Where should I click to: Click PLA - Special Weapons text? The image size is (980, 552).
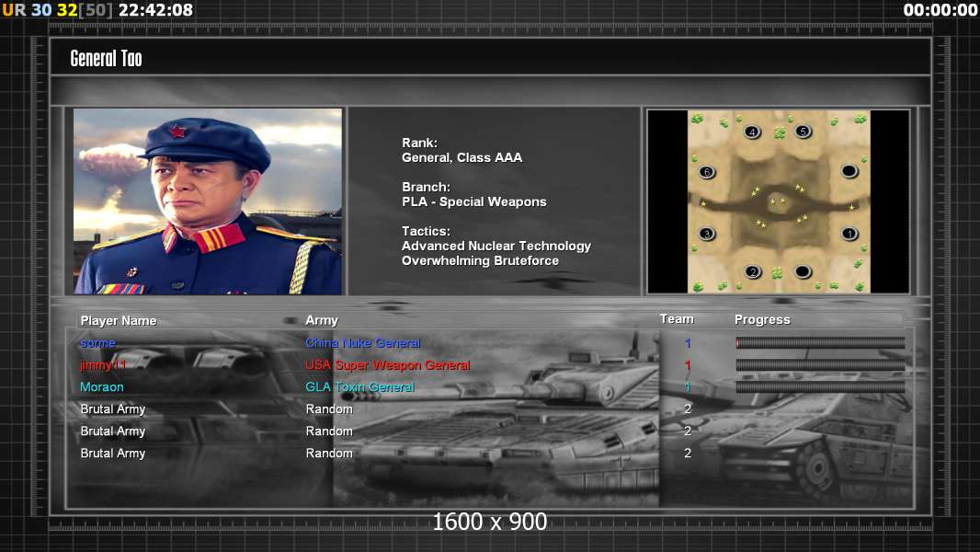coord(473,201)
